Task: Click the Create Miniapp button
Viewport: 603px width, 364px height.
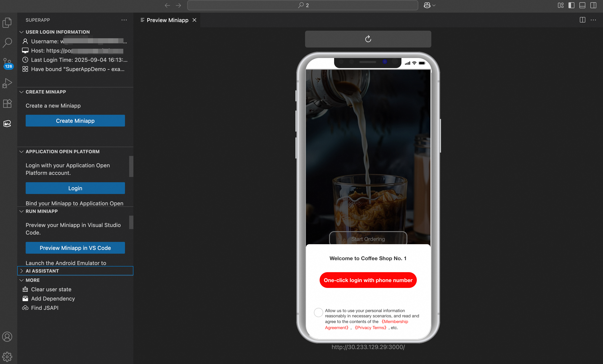Action: tap(75, 121)
